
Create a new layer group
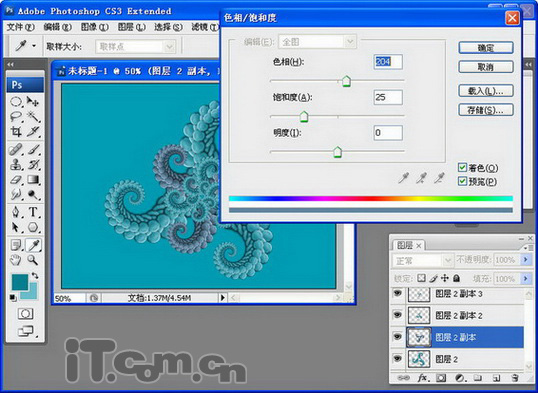[x=477, y=378]
